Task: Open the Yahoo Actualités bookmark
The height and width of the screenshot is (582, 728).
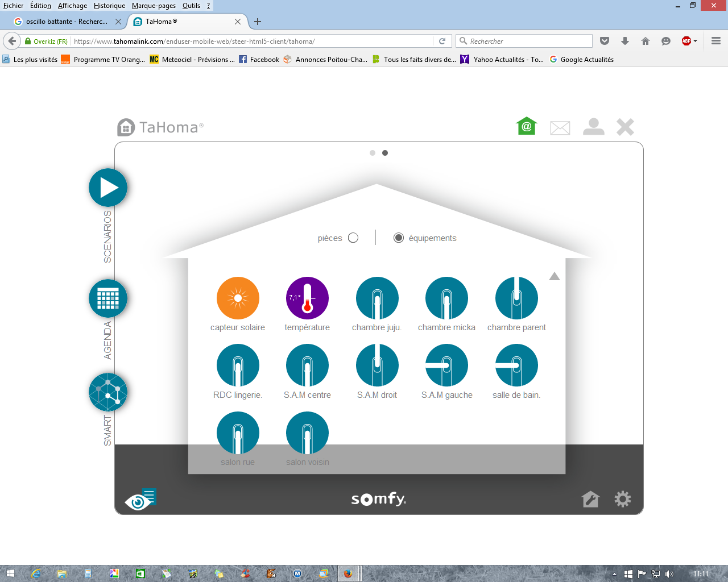Action: (502, 59)
